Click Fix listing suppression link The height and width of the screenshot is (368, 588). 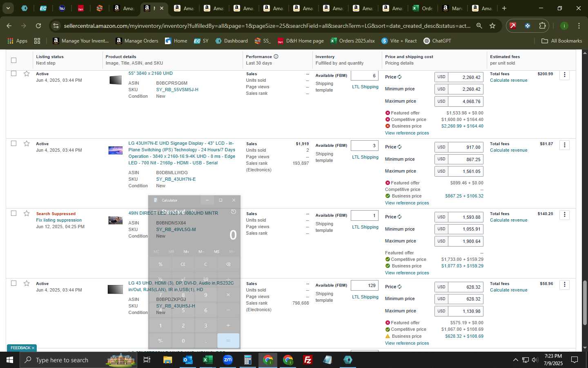pyautogui.click(x=59, y=220)
